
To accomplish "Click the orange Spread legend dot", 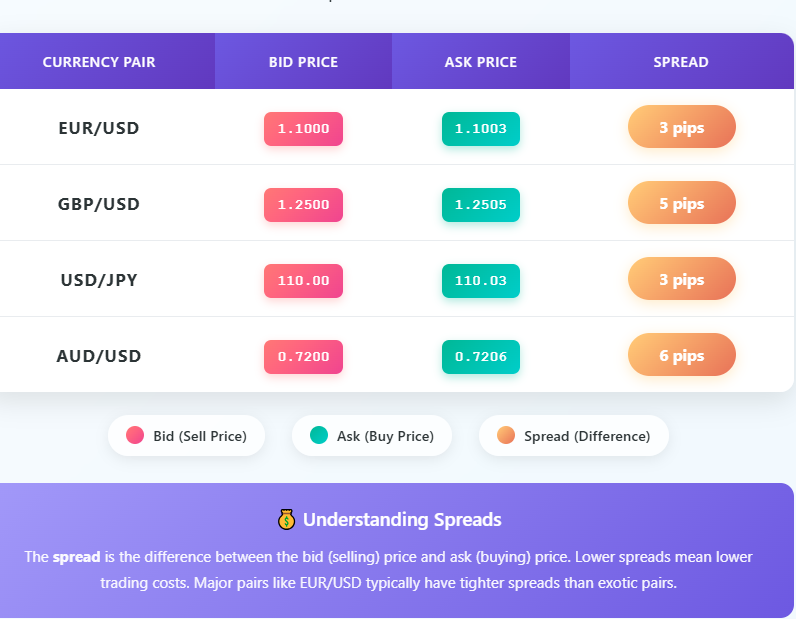I will [x=506, y=436].
